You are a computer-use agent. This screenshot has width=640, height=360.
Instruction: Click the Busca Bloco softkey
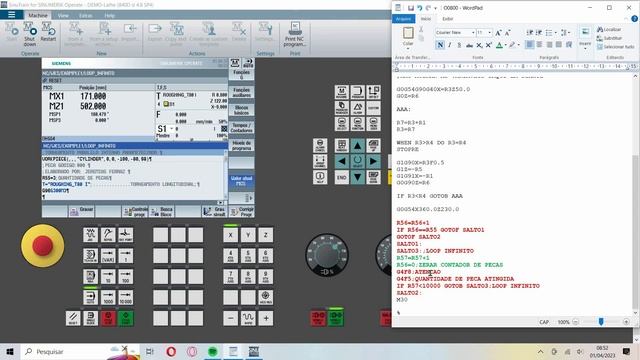tap(162, 211)
